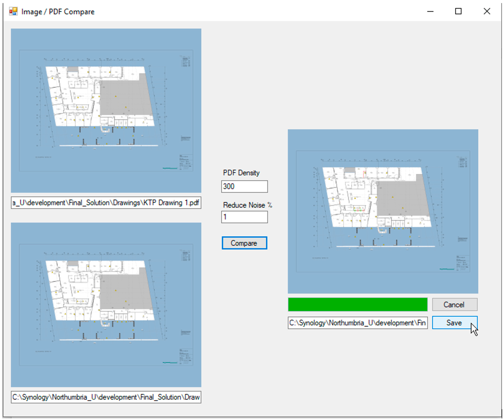Hit the Cancel button
Image resolution: width=504 pixels, height=420 pixels.
(x=455, y=304)
